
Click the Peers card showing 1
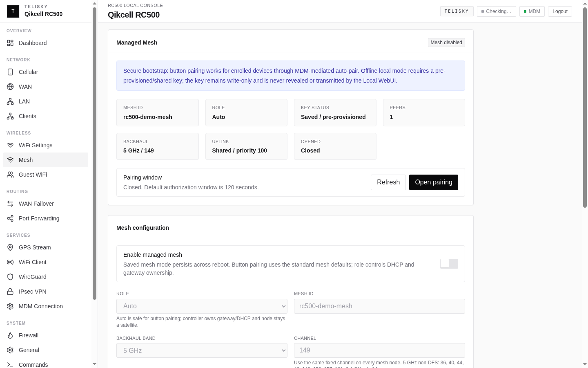click(424, 112)
